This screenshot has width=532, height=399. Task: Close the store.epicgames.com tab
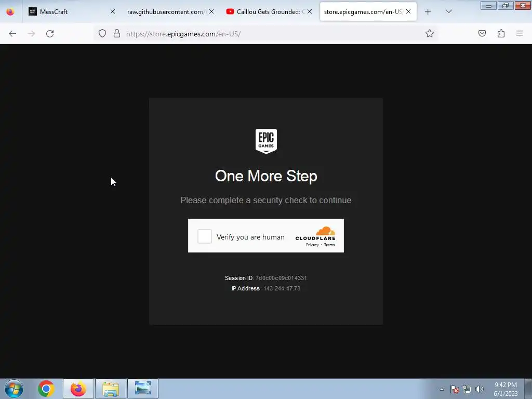[x=408, y=11]
